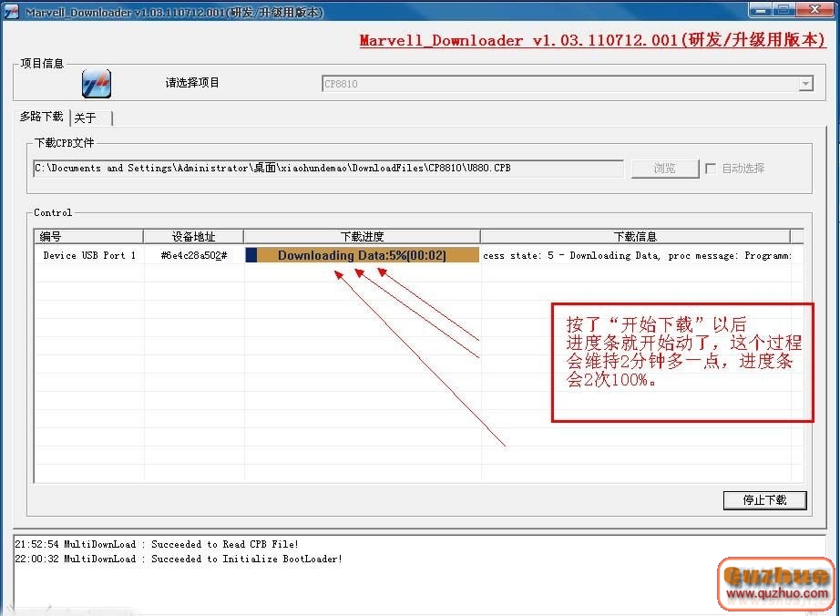Close the Marvell Downloader window

pyautogui.click(x=814, y=10)
